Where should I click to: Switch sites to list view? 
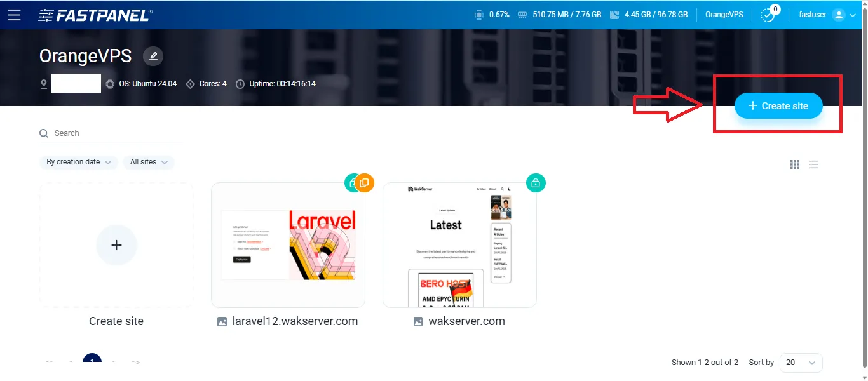tap(813, 164)
